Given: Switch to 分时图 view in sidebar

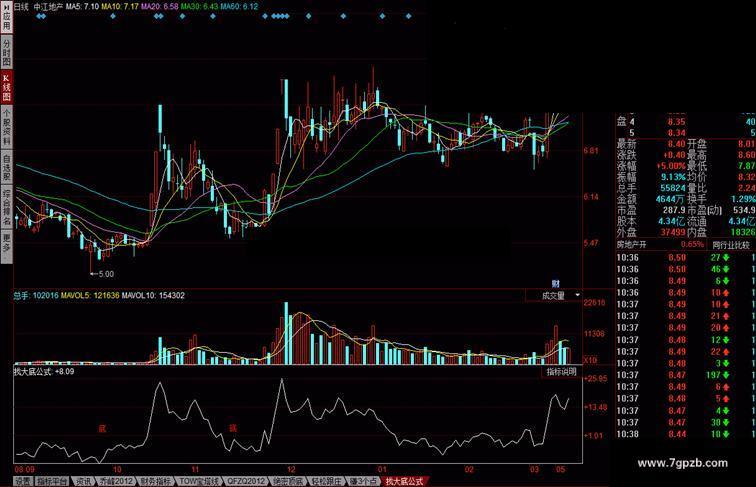Looking at the screenshot, I should [6, 53].
